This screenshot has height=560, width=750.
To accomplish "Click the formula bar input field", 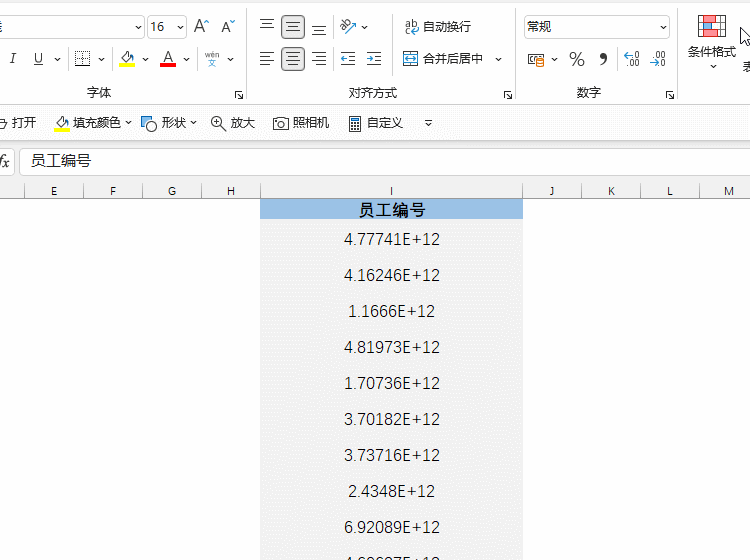I will tap(380, 161).
